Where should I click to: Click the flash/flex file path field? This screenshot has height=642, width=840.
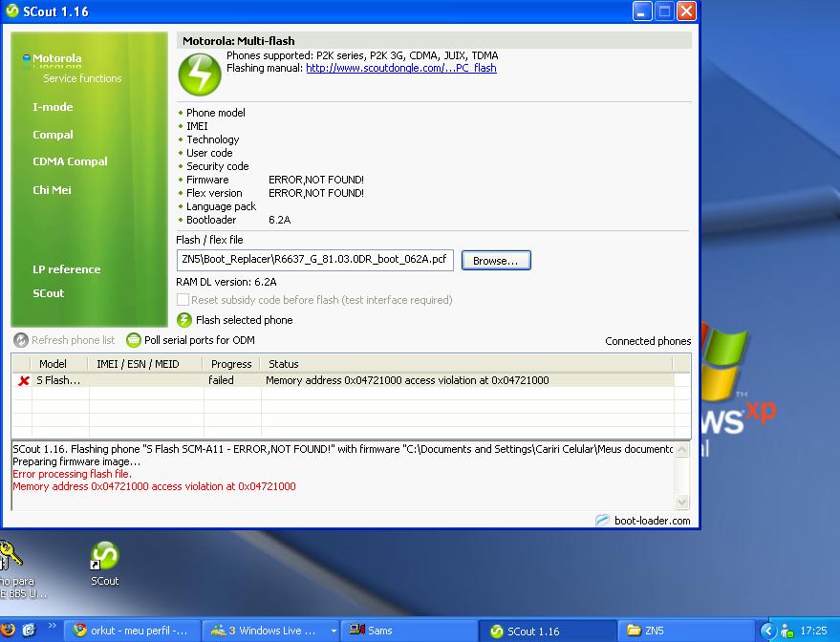click(315, 260)
